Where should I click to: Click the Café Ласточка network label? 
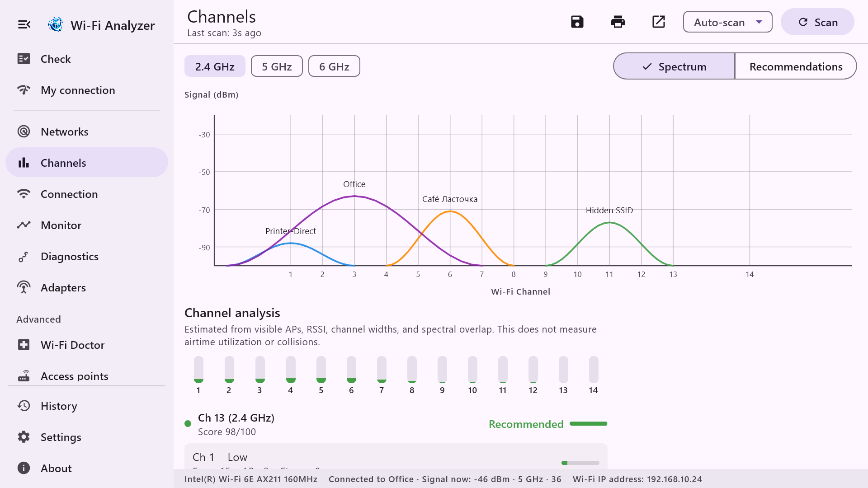click(450, 199)
